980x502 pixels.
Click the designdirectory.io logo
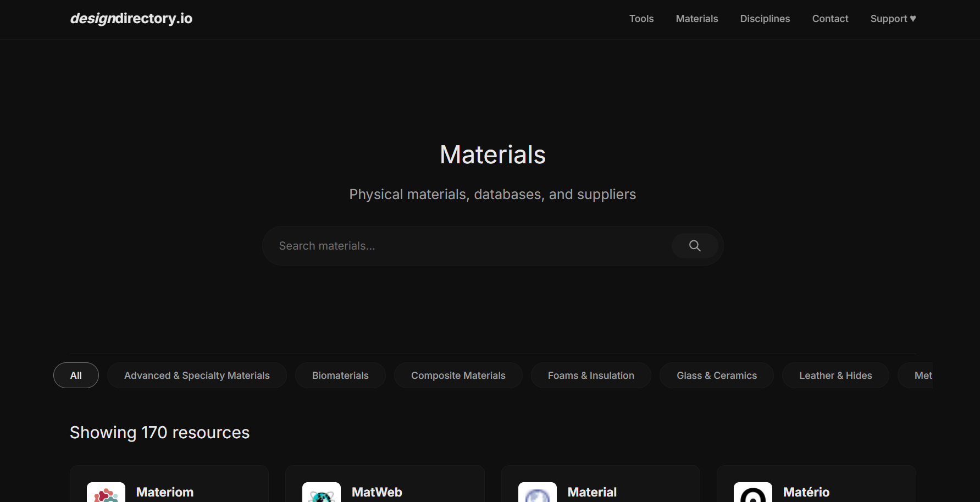point(131,18)
